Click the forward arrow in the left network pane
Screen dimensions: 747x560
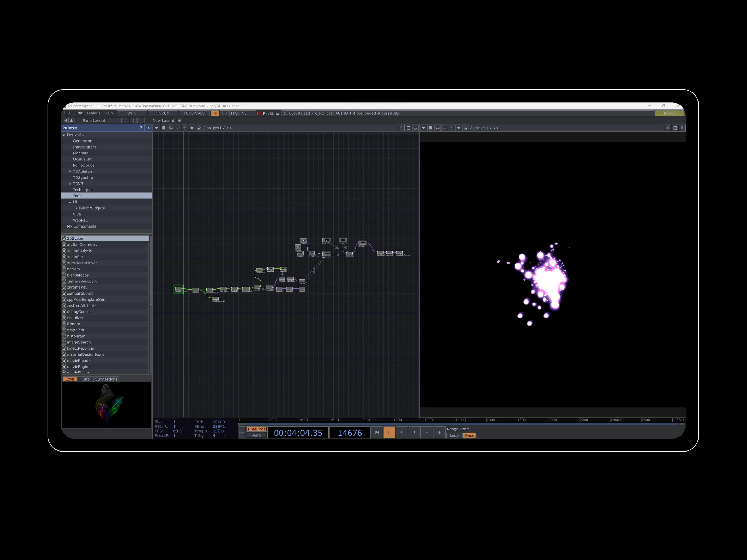(x=178, y=128)
